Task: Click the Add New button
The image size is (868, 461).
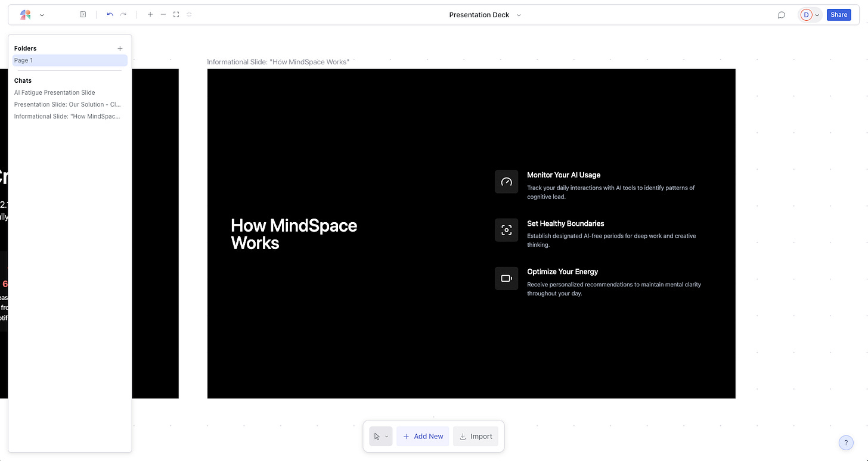Action: (423, 437)
